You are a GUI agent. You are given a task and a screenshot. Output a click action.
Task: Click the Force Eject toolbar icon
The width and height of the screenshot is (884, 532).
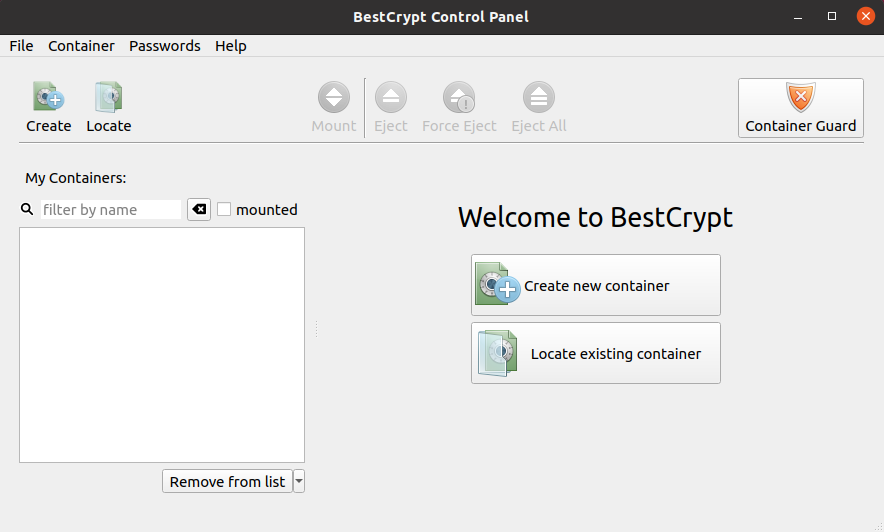459,97
